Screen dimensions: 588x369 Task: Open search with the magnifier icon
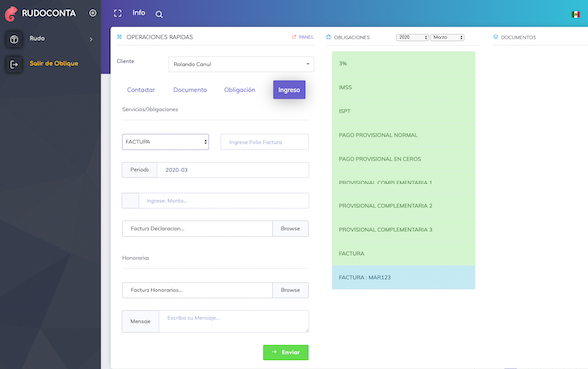[159, 14]
